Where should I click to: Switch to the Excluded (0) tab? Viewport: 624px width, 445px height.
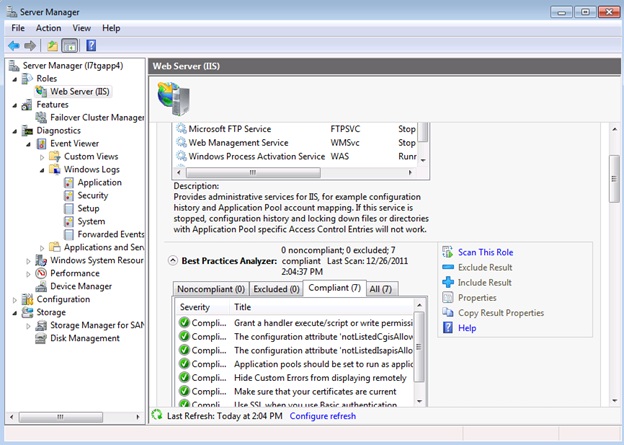coord(276,289)
